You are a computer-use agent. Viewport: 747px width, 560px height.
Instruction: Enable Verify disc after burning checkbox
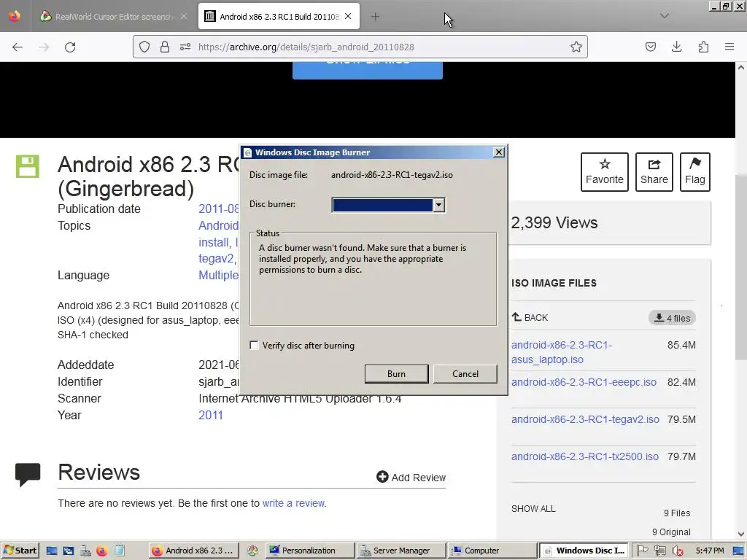coord(255,345)
